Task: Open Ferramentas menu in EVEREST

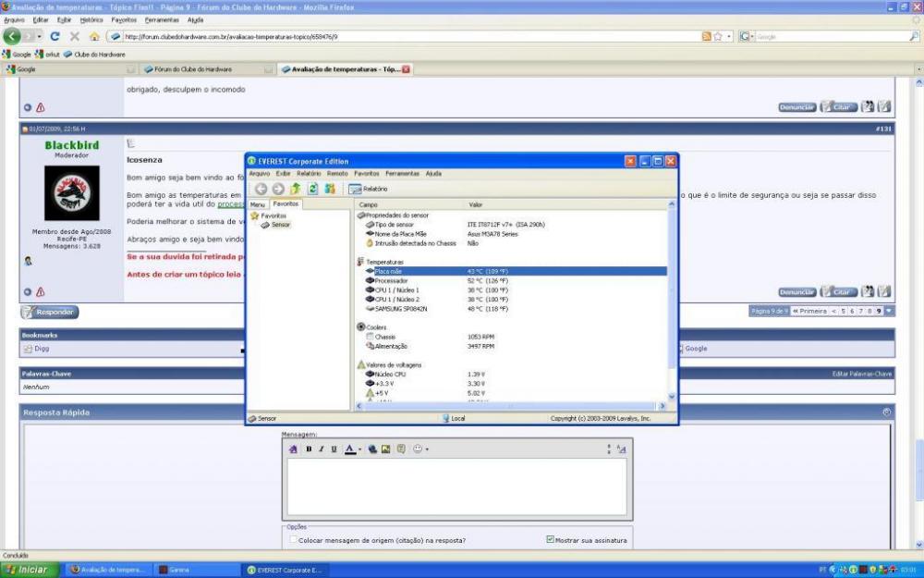Action: coord(402,173)
